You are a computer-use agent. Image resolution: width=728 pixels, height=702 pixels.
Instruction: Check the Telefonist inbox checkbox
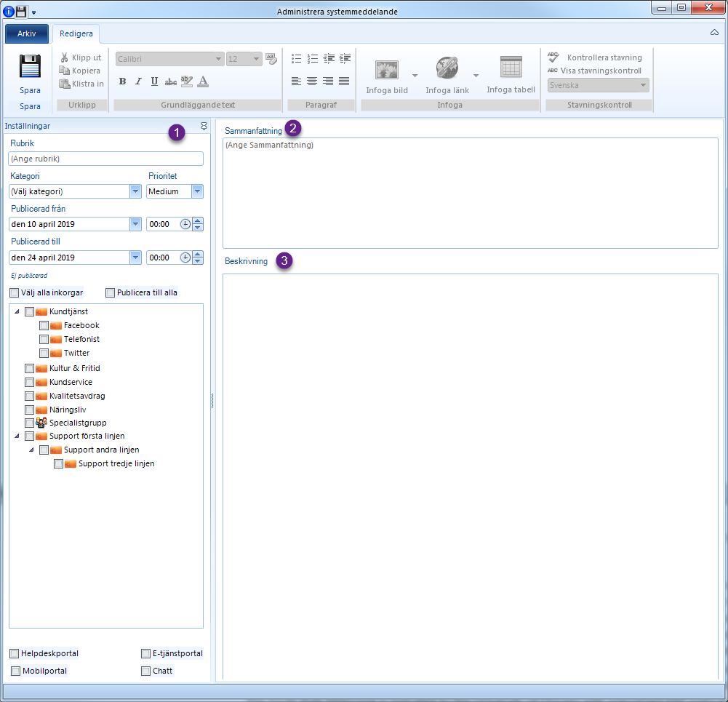click(x=44, y=340)
